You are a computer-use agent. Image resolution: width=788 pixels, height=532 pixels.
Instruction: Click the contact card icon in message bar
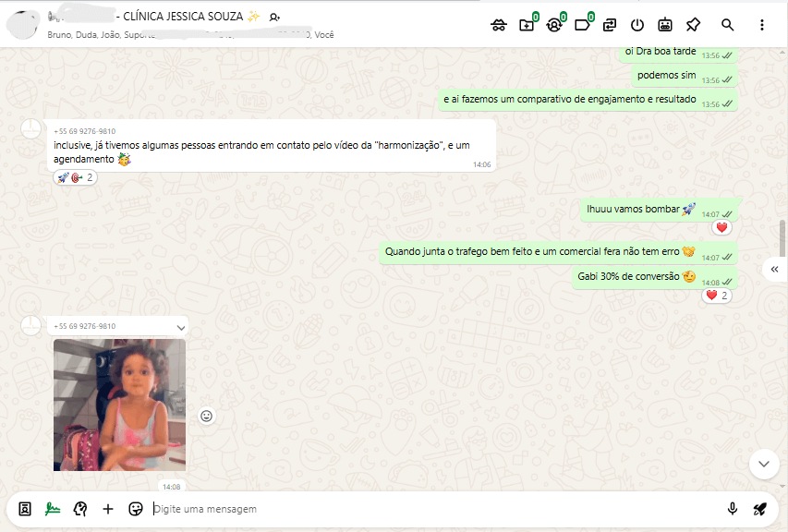pos(25,509)
